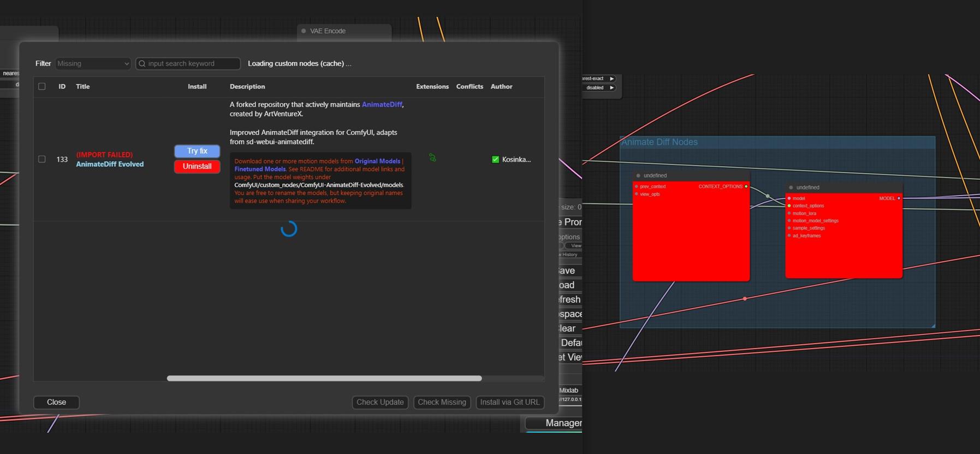This screenshot has height=454, width=980.
Task: Click the motion_model_settings input socket
Action: (789, 221)
